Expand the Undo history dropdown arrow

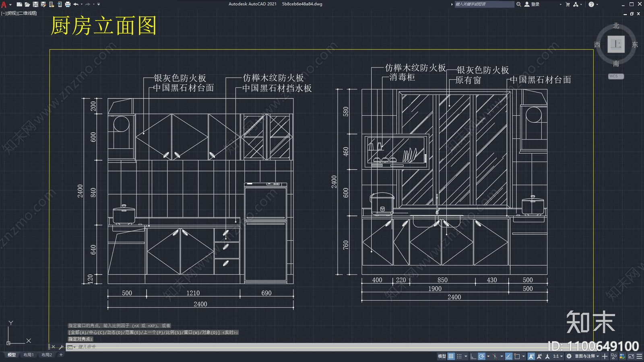(x=82, y=4)
